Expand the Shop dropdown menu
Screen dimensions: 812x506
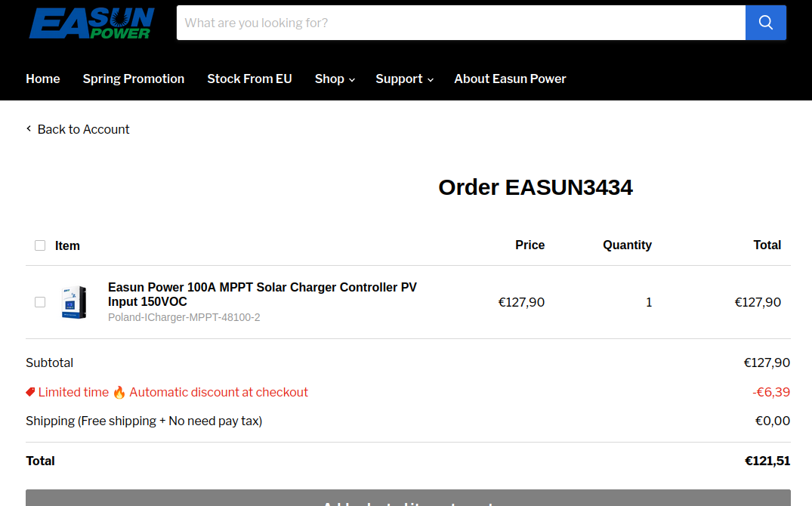coord(335,79)
